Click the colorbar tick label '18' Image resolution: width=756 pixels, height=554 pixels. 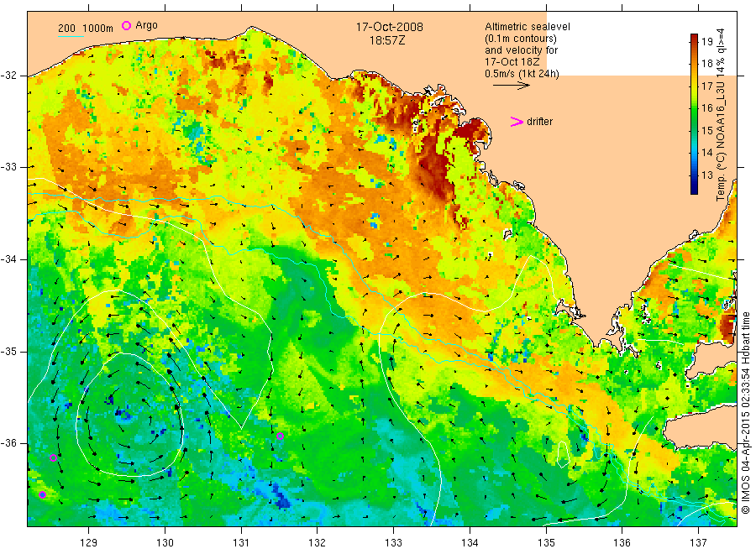pyautogui.click(x=707, y=64)
